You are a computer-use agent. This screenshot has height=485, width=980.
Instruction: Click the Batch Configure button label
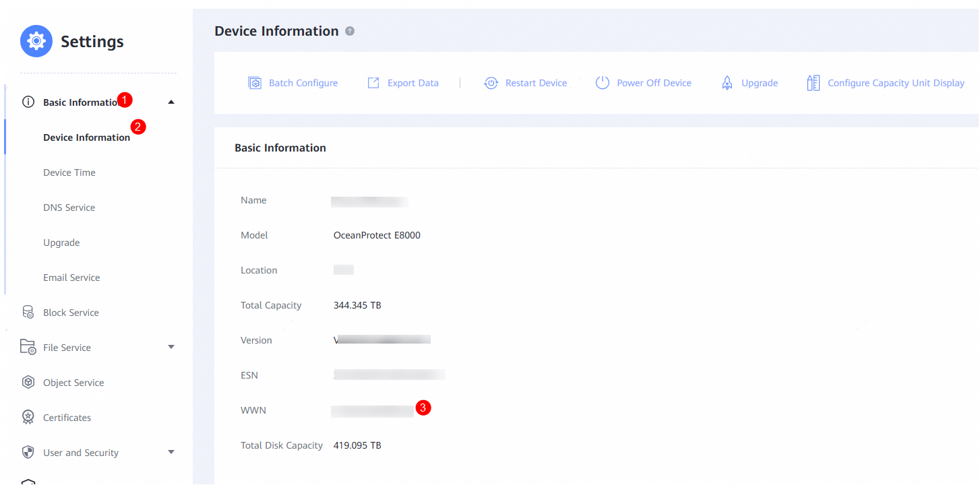coord(303,83)
